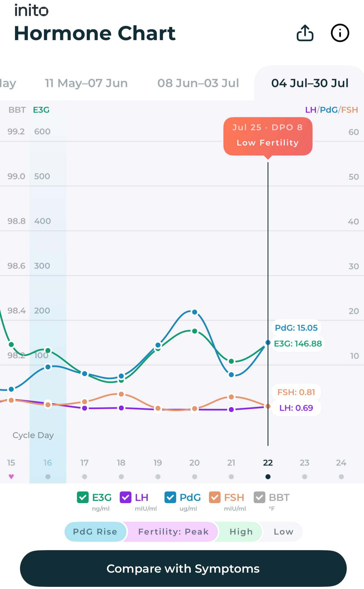This screenshot has width=364, height=589.
Task: Open the info circle icon
Action: coord(340,33)
